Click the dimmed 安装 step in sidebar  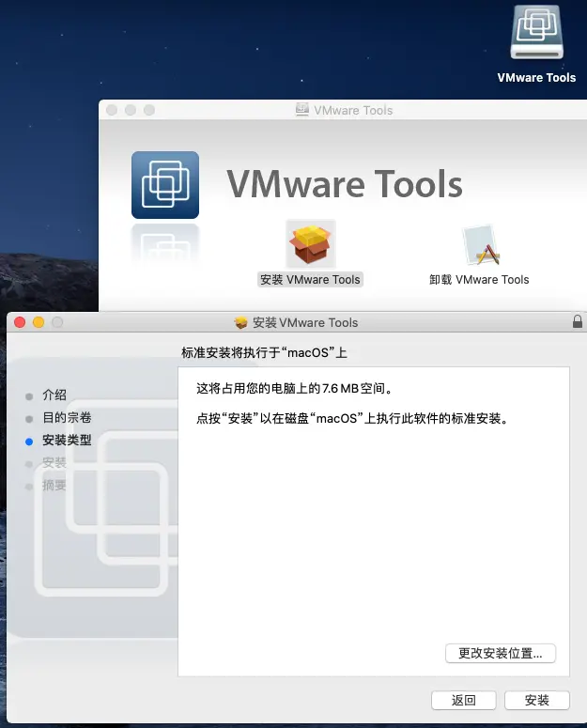point(54,462)
